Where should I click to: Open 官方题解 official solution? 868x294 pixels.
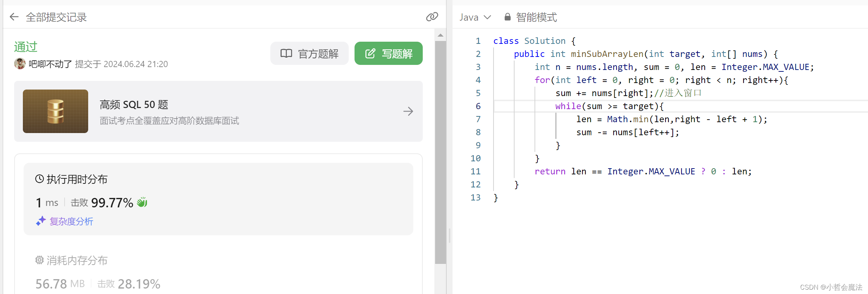tap(310, 53)
